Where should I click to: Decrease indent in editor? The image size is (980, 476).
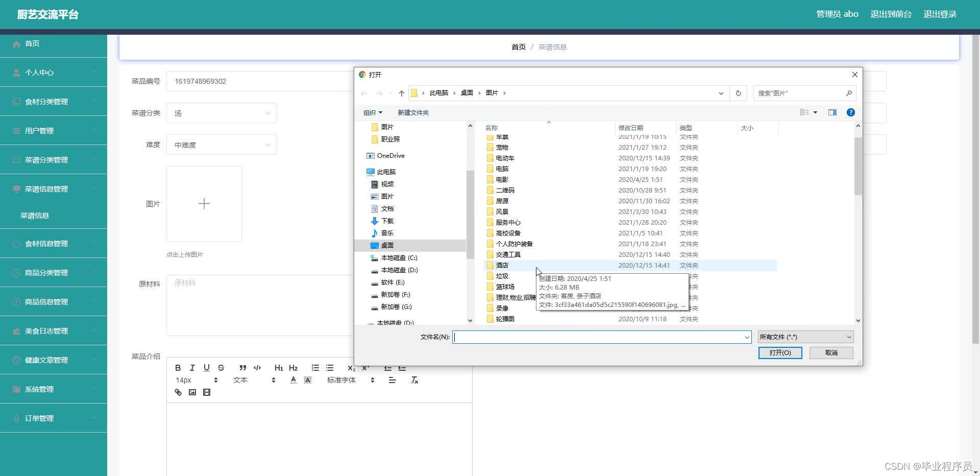388,368
